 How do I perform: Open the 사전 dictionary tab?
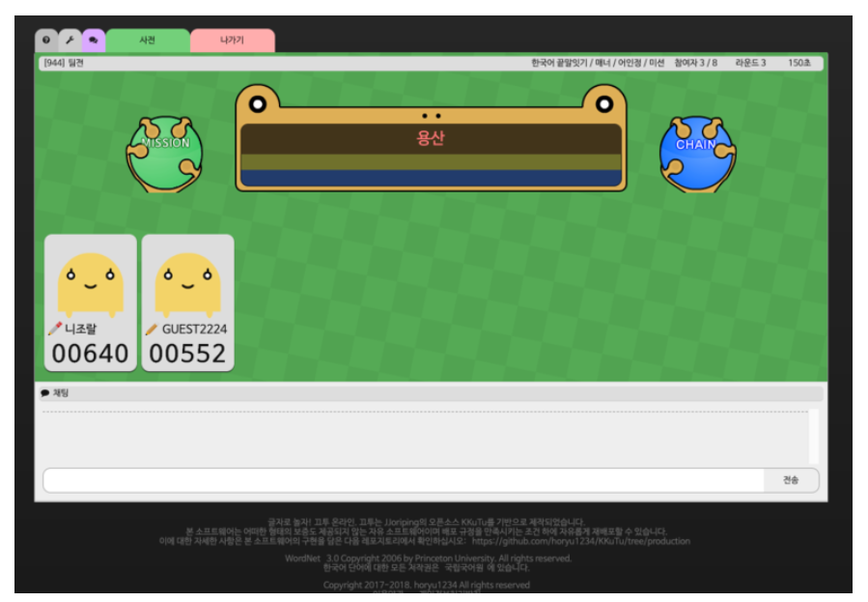click(x=148, y=41)
